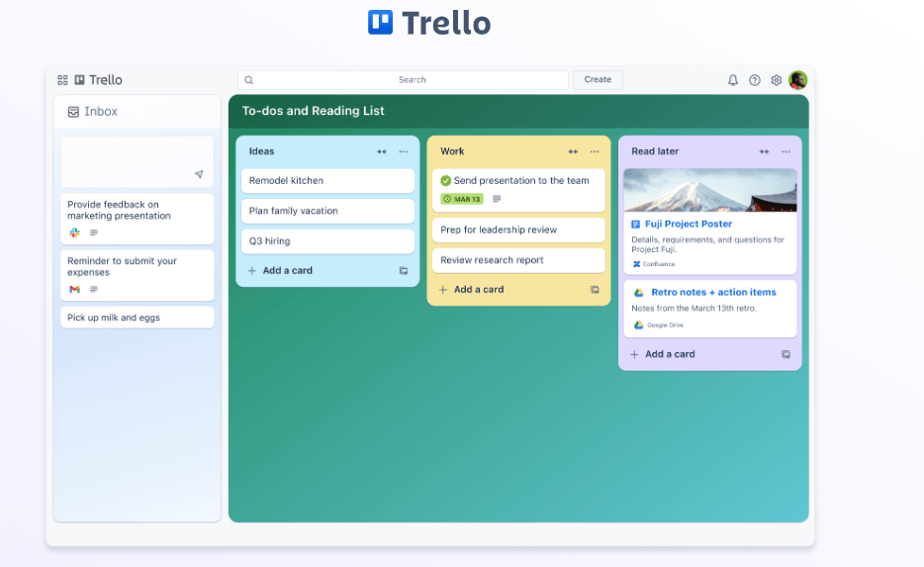Image resolution: width=924 pixels, height=567 pixels.
Task: Collapse the Read later list
Action: point(764,152)
